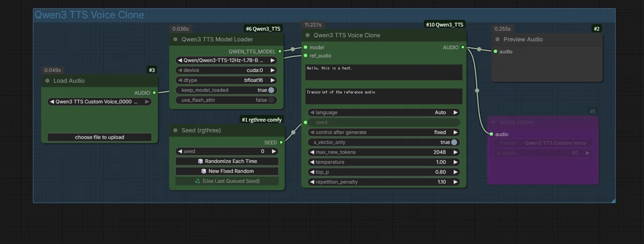The image size is (644, 244).
Task: Click the link midpoint dot between Voice Clone and Preview Audio
Action: coord(479,49)
